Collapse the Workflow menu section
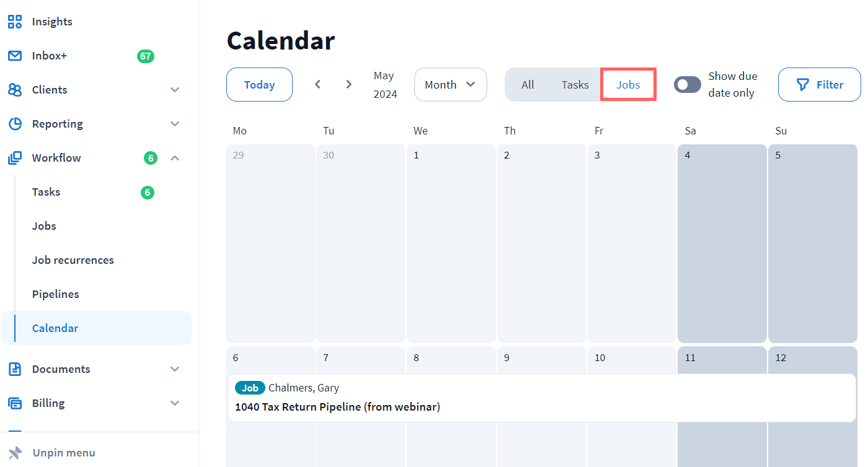Viewport: 868px width, 467px height. pos(175,158)
